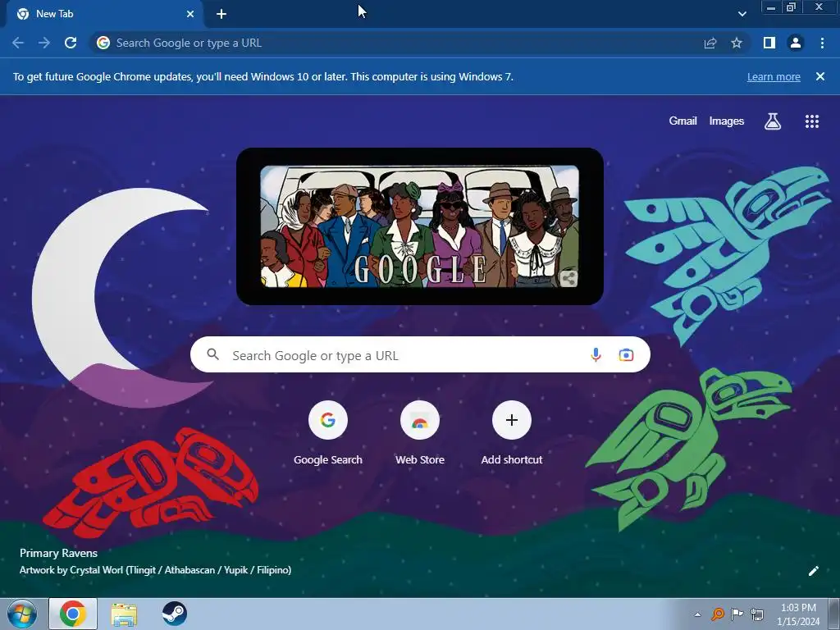Open the Google Search shortcut
Screen dimensions: 840x630
click(x=328, y=433)
